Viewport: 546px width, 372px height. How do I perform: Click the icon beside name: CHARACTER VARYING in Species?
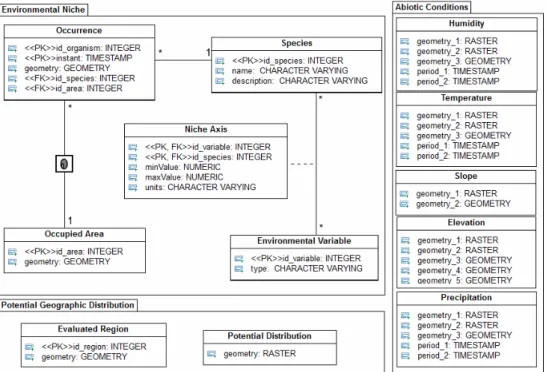pyautogui.click(x=220, y=71)
